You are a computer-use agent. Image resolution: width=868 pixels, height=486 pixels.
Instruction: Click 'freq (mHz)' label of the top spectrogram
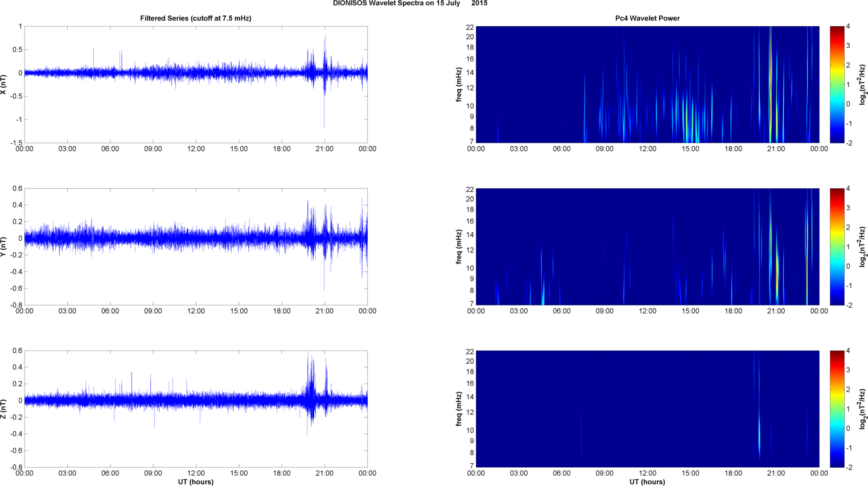(459, 84)
